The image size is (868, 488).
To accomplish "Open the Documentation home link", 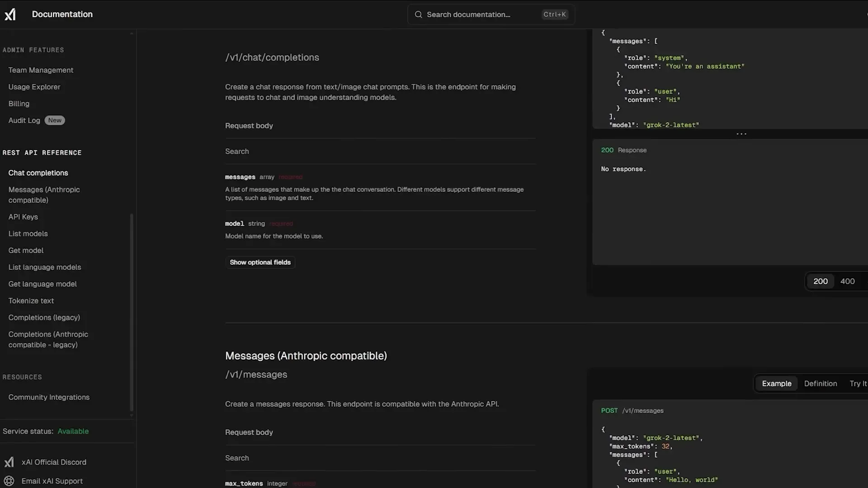I will 62,14.
